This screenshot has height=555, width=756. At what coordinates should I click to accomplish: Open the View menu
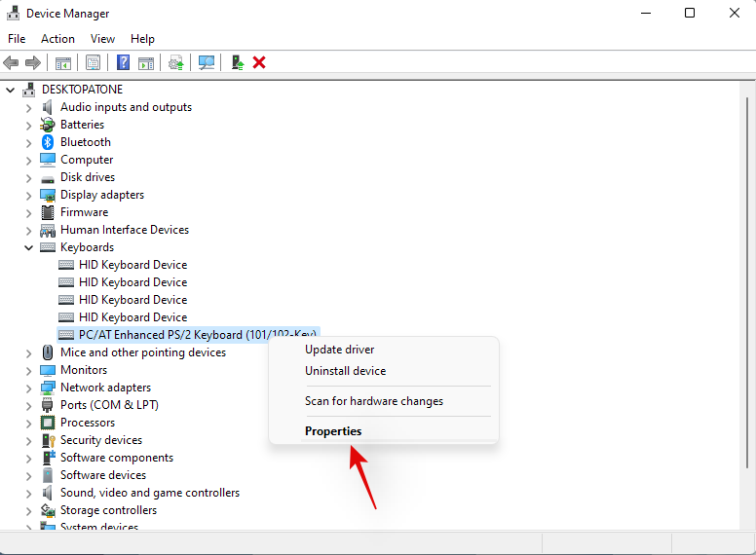coord(102,39)
